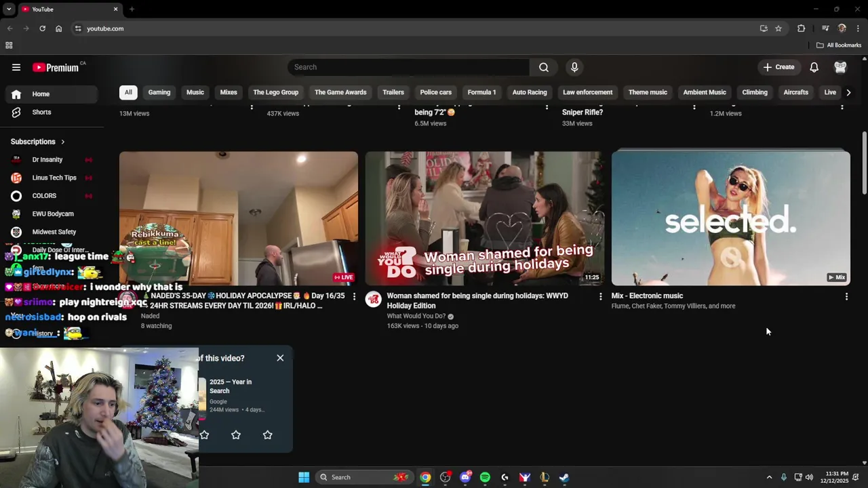This screenshot has height=488, width=868.
Task: Select the Gaming filter chip
Action: [x=159, y=92]
